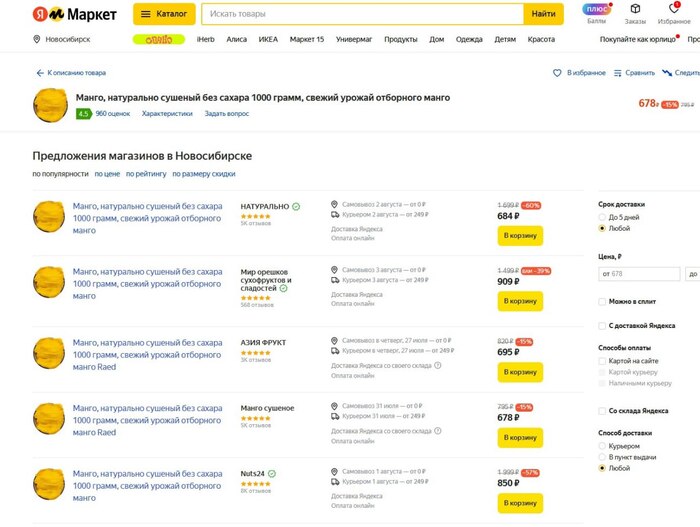Sort offers by 'по цене'
The image size is (700, 527).
[107, 174]
